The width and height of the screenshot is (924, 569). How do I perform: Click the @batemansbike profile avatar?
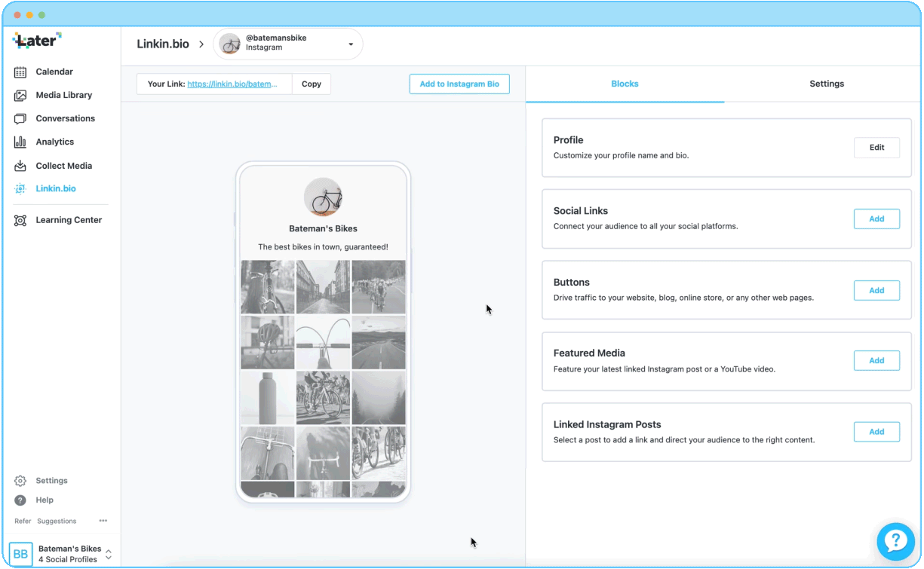pos(230,44)
